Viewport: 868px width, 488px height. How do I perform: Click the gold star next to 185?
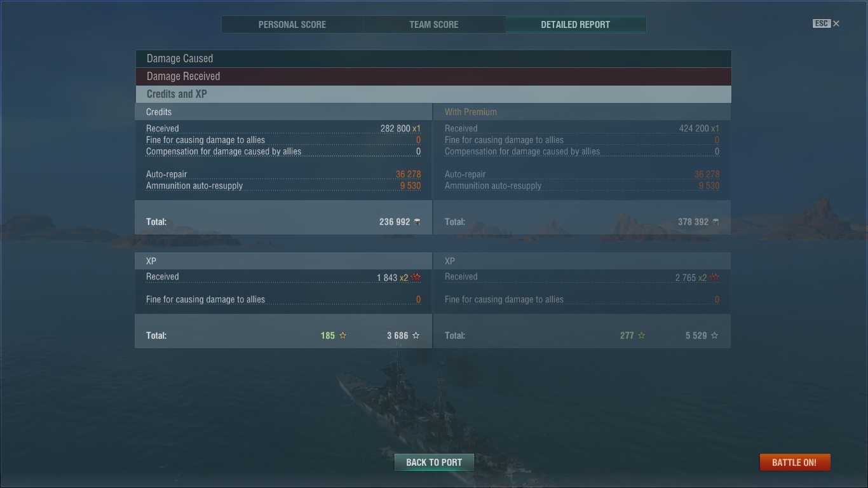pos(342,335)
